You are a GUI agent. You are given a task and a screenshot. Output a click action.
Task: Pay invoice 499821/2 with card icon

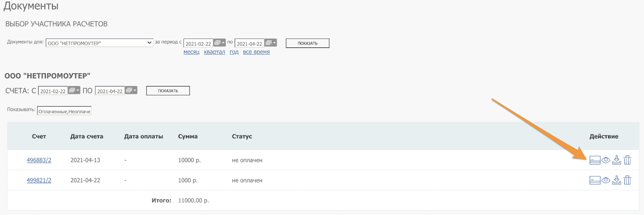[x=595, y=180]
